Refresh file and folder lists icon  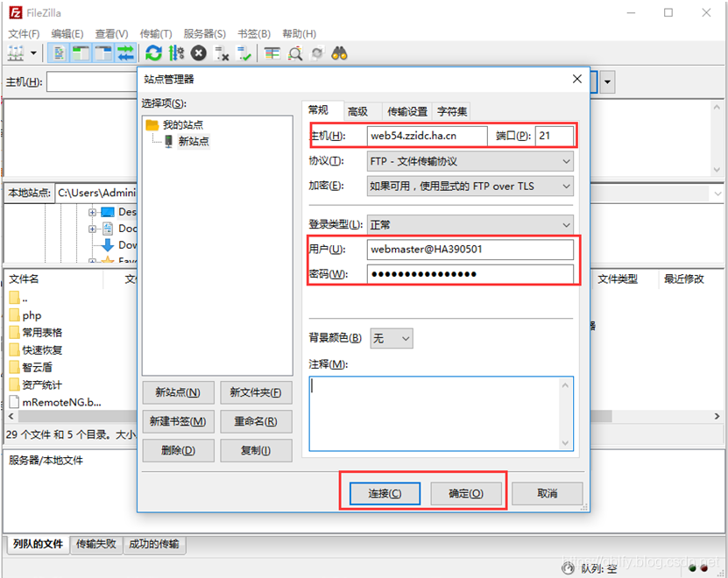click(153, 53)
